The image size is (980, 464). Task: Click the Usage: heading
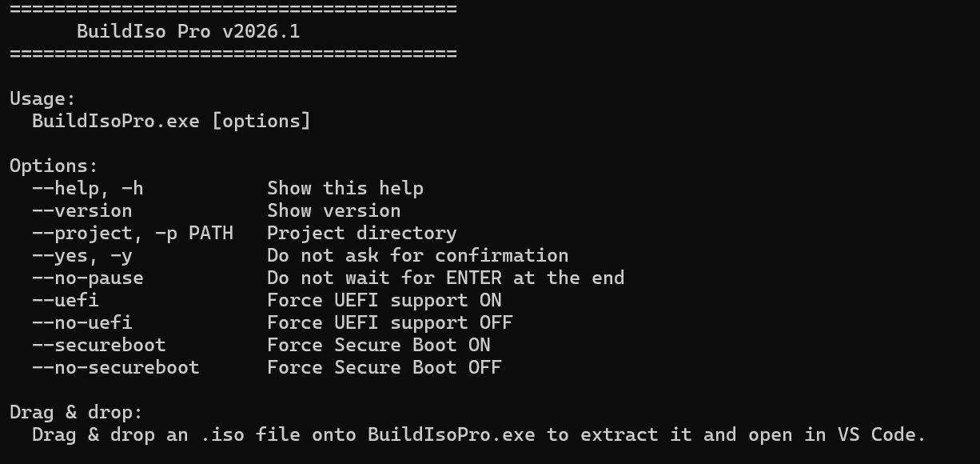point(42,99)
